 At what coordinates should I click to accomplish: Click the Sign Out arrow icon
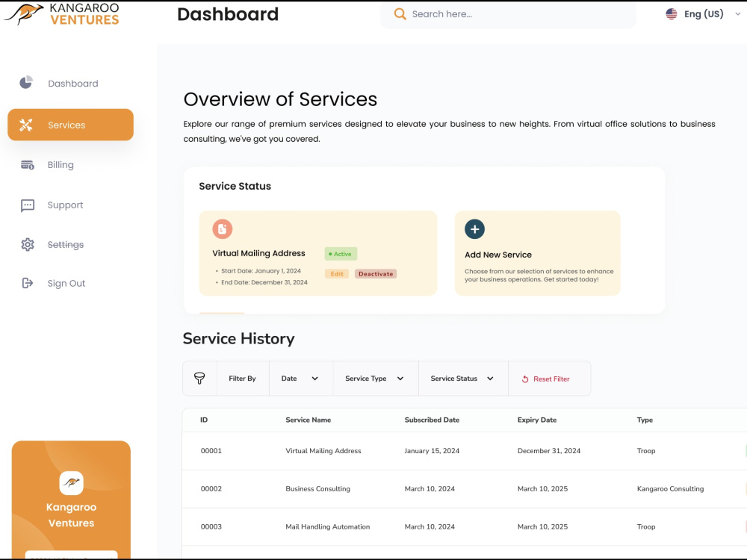pos(28,283)
